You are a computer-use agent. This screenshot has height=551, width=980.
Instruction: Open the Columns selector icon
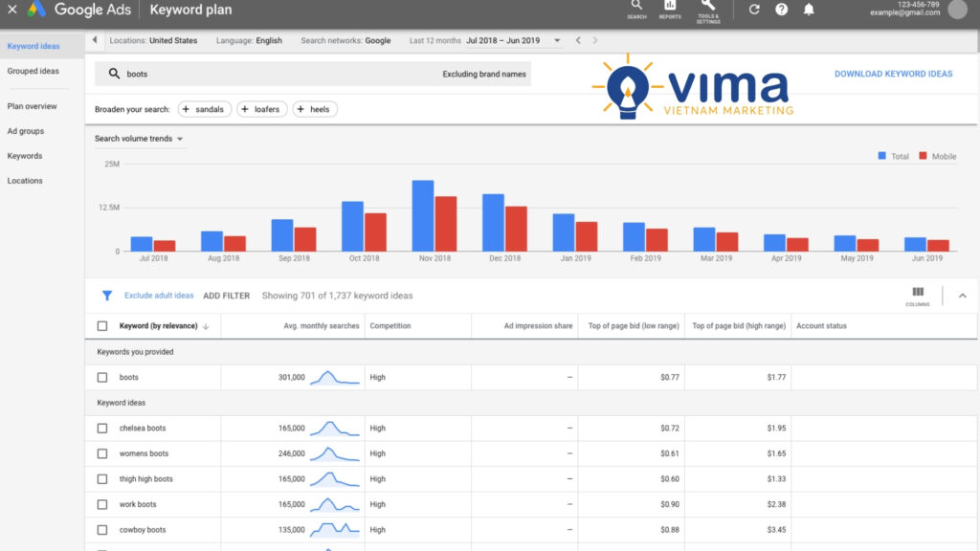pyautogui.click(x=917, y=294)
